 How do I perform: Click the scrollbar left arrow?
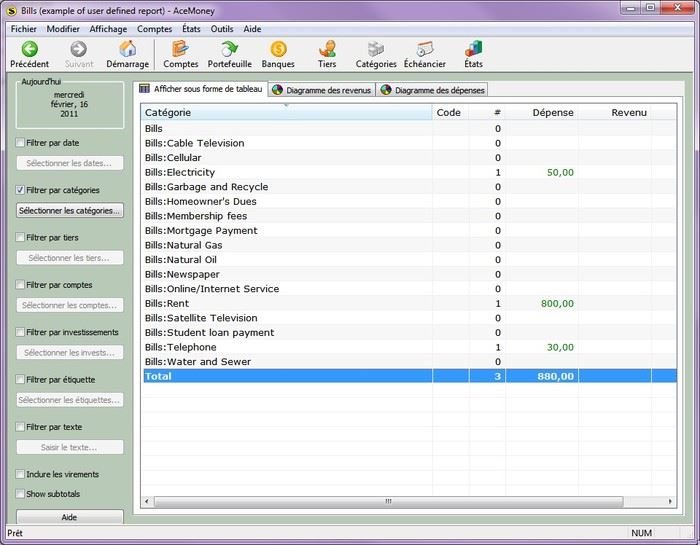pyautogui.click(x=147, y=501)
